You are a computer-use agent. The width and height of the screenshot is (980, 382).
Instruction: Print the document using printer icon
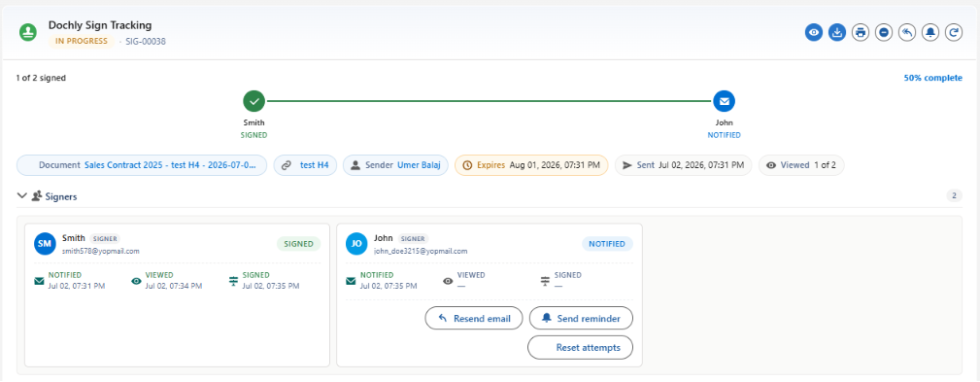tap(861, 32)
